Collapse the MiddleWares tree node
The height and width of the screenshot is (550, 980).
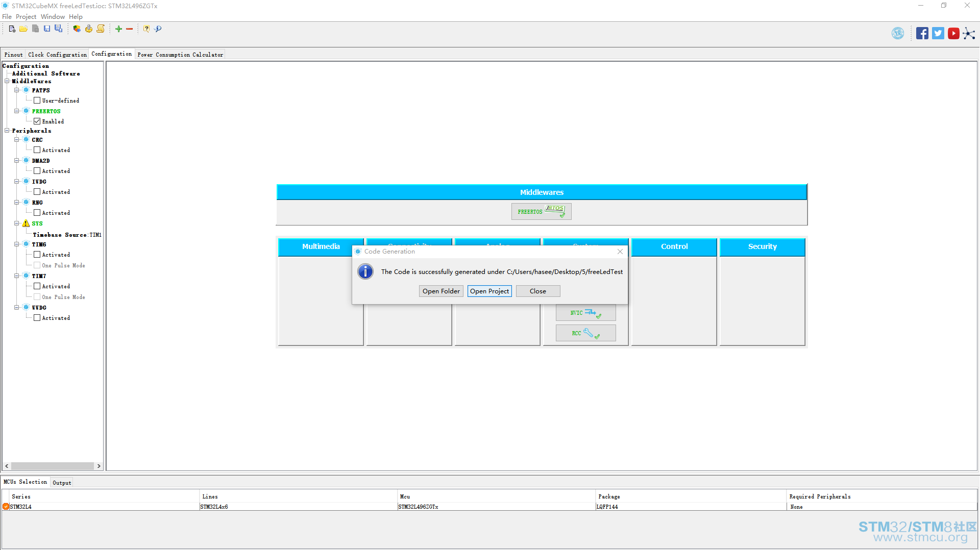7,81
